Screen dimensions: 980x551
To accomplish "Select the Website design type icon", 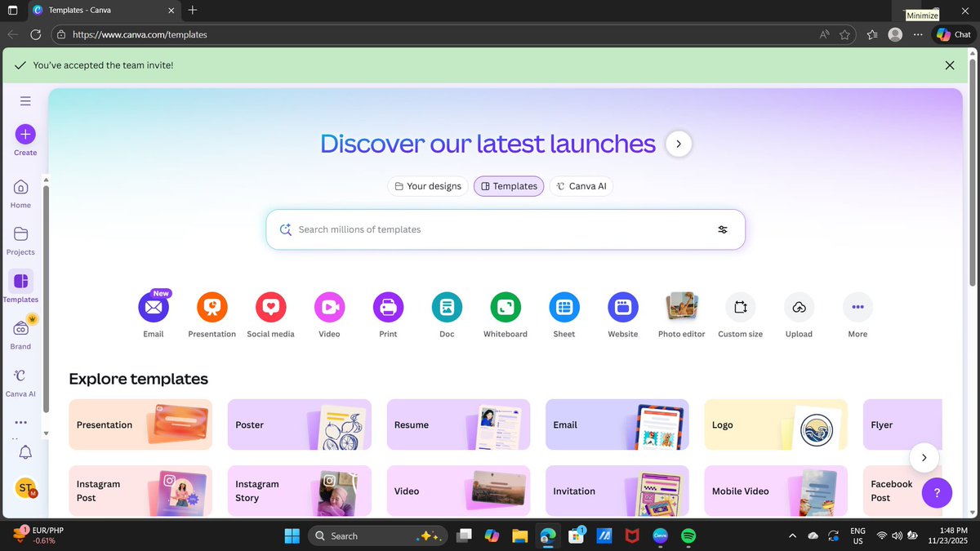I will [x=622, y=308].
